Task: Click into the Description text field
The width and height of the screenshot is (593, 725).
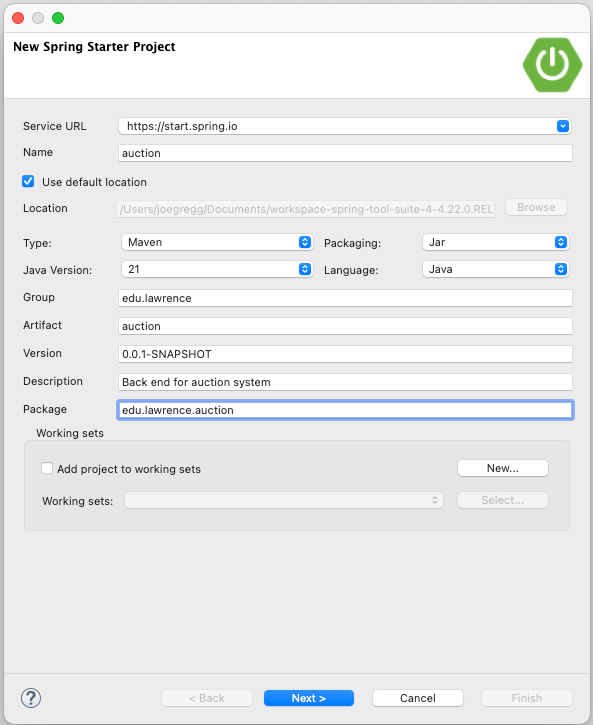Action: click(x=345, y=382)
